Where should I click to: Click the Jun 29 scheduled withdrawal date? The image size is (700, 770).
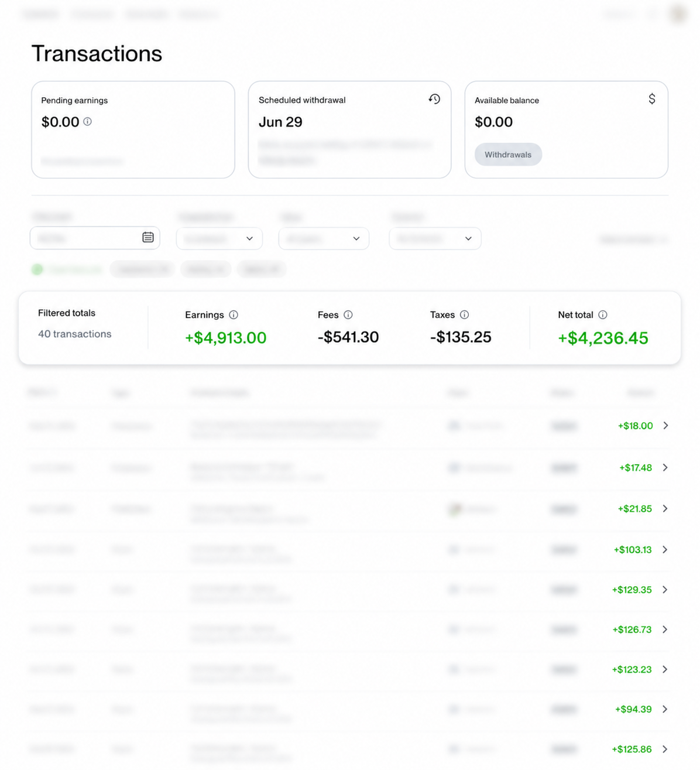point(280,122)
